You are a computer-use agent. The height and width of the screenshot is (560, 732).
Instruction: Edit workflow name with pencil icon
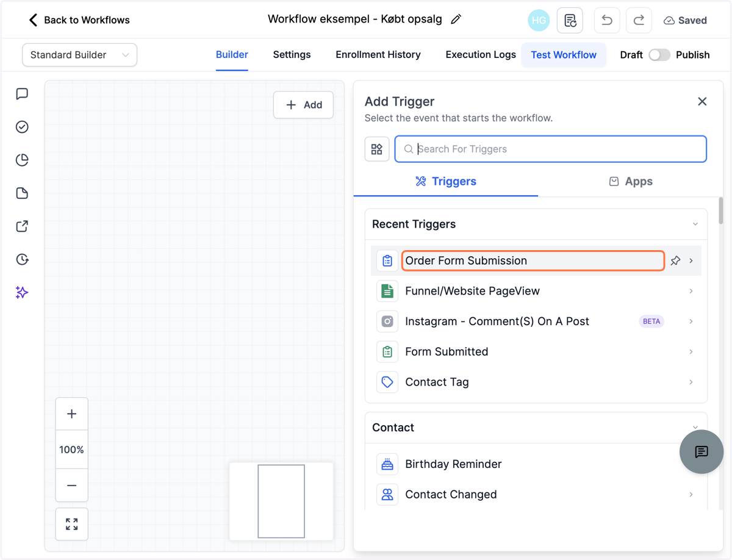coord(456,20)
